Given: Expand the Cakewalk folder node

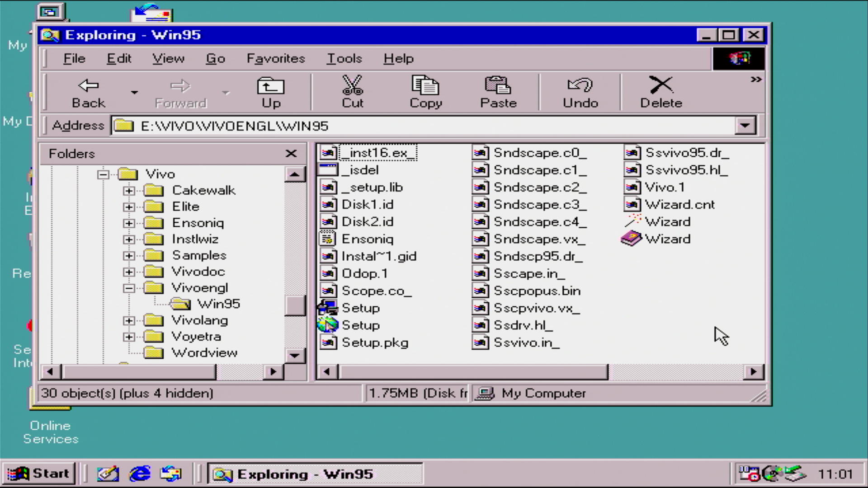Looking at the screenshot, I should click(129, 191).
